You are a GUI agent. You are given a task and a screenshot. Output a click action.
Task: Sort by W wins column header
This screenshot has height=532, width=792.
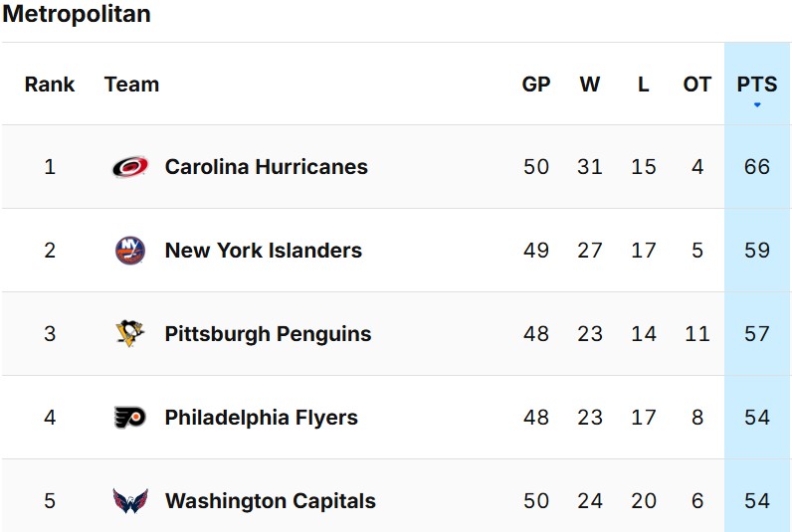590,85
